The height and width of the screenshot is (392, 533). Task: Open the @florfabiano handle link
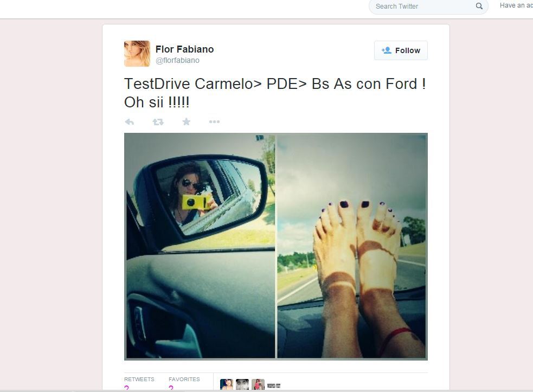pos(177,61)
